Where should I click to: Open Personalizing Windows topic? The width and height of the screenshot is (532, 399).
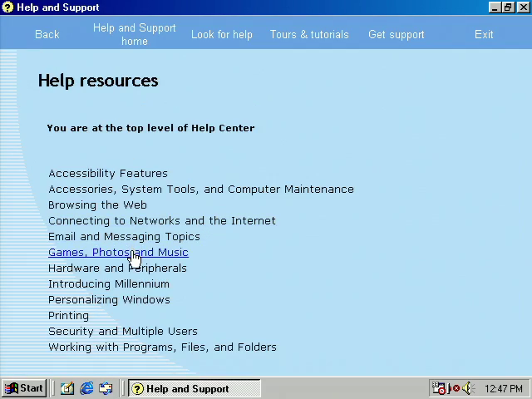coord(109,300)
